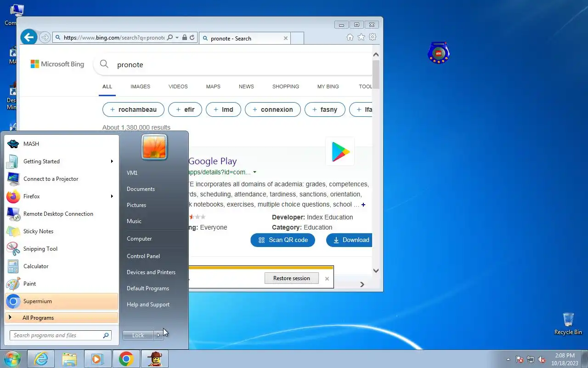Click the page scroll down arrow
Viewport: 588px width, 368px height.
[x=376, y=271]
